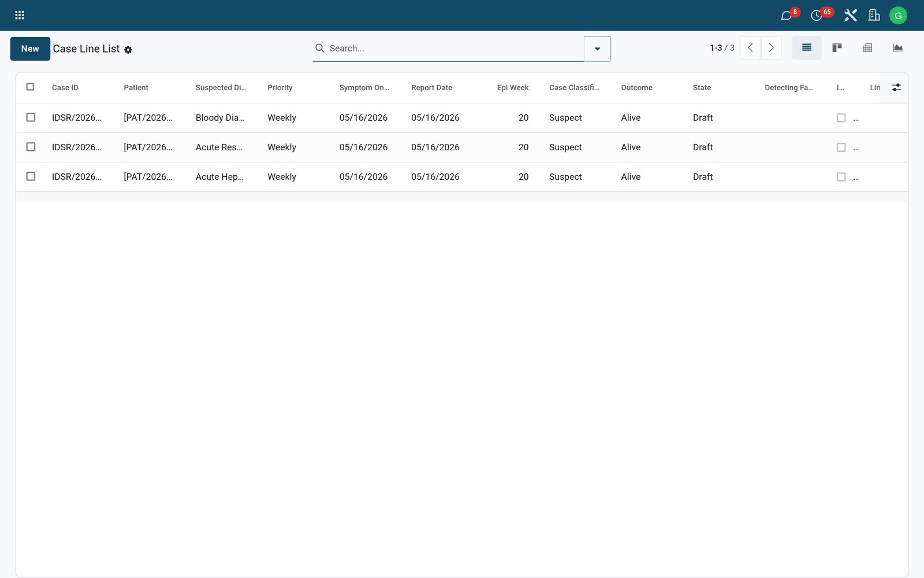Click the Suspected Di... column header
Image resolution: width=924 pixels, height=578 pixels.
tap(221, 88)
